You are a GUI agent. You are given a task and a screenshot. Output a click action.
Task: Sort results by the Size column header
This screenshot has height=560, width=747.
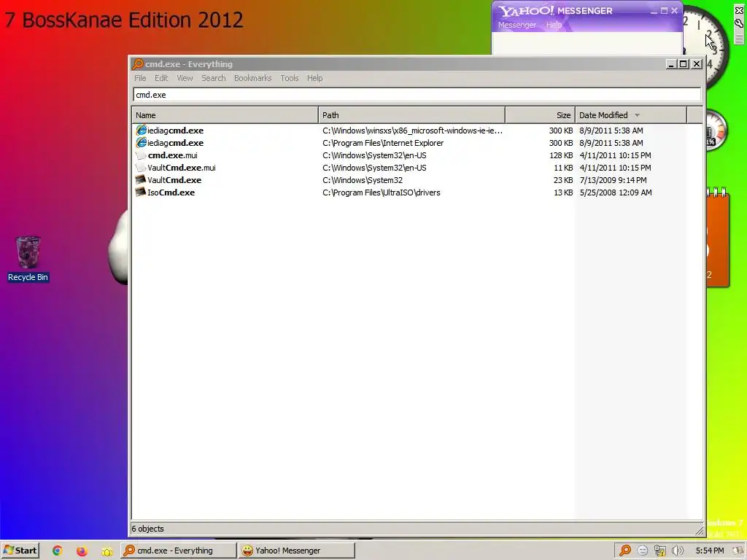point(541,115)
